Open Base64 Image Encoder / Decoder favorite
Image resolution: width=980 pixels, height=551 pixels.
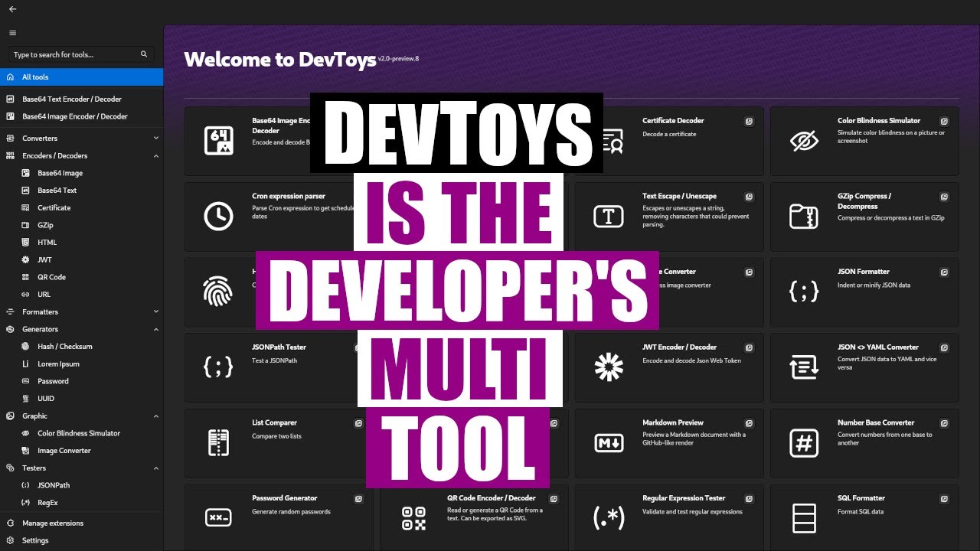pyautogui.click(x=81, y=116)
